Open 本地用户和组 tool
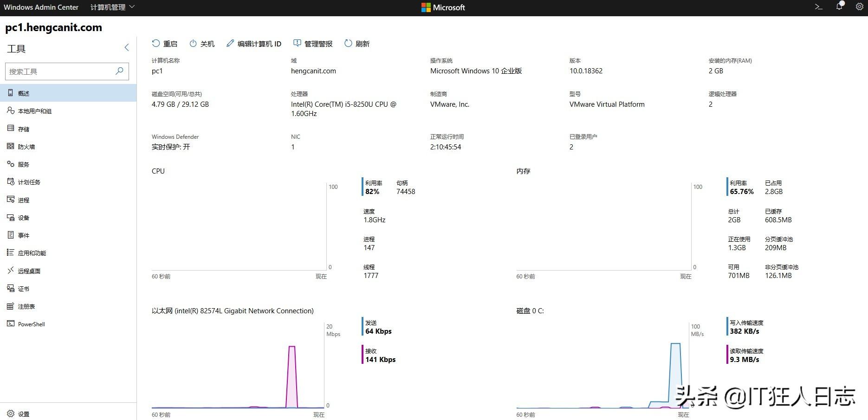The image size is (868, 420). [68, 111]
